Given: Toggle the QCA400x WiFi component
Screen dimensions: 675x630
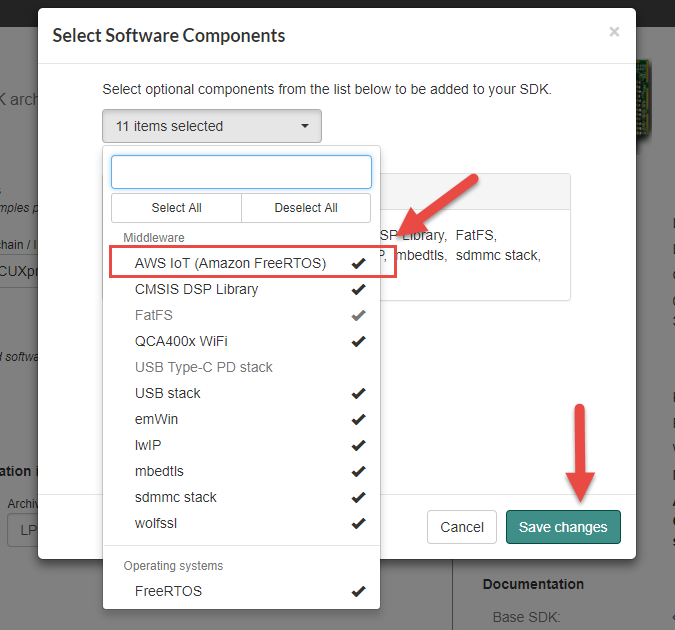Looking at the screenshot, I should [x=358, y=341].
